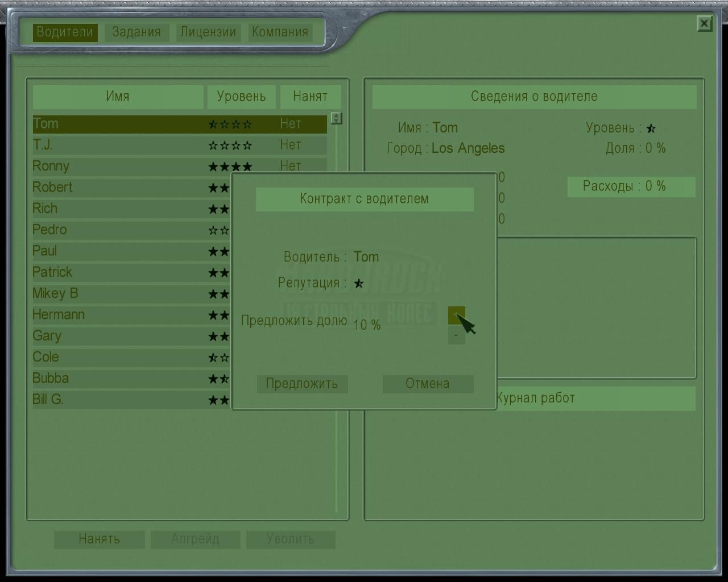Click the Сведения о водителе panel header

coord(534,97)
